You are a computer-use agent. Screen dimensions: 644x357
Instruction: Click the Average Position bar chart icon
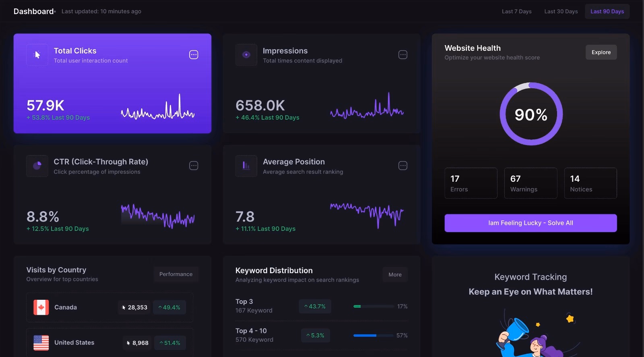click(x=246, y=166)
